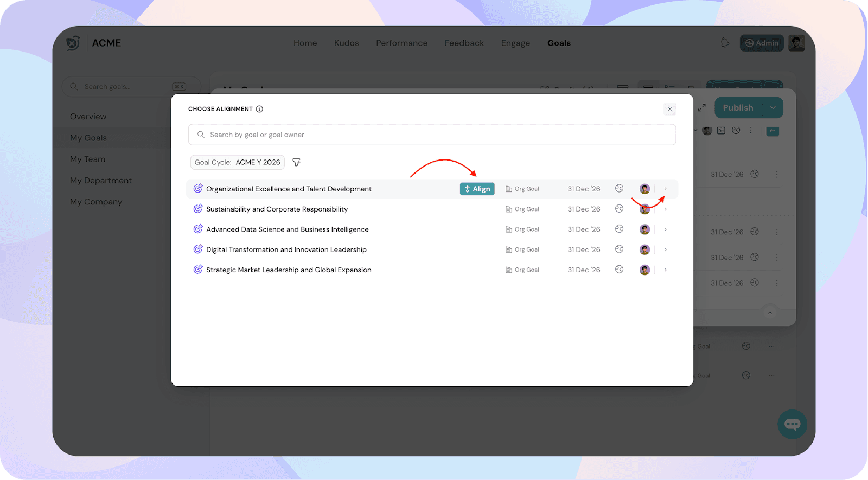Select Sustainability and Corporate Responsibility goal
The image size is (868, 480).
(277, 209)
